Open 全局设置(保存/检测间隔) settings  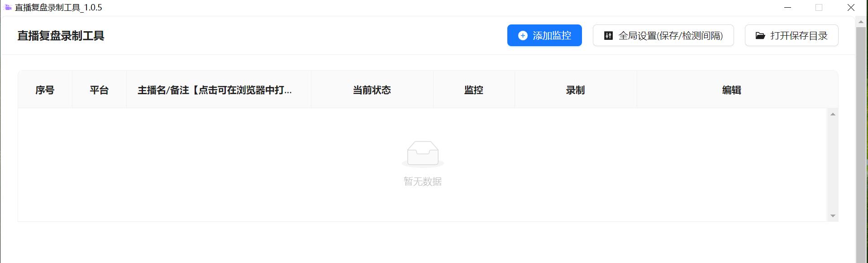point(663,36)
